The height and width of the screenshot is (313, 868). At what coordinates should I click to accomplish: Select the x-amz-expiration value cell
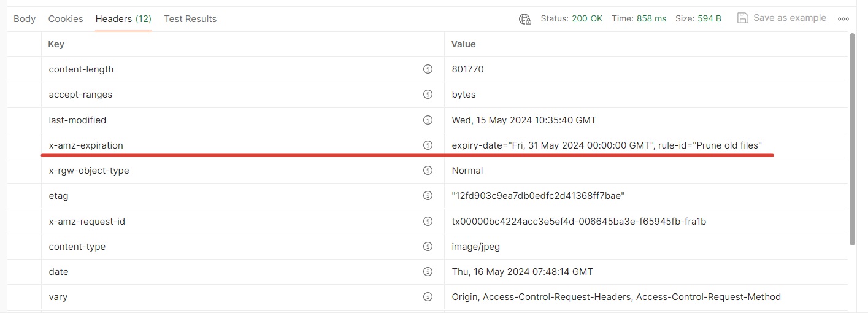click(606, 145)
